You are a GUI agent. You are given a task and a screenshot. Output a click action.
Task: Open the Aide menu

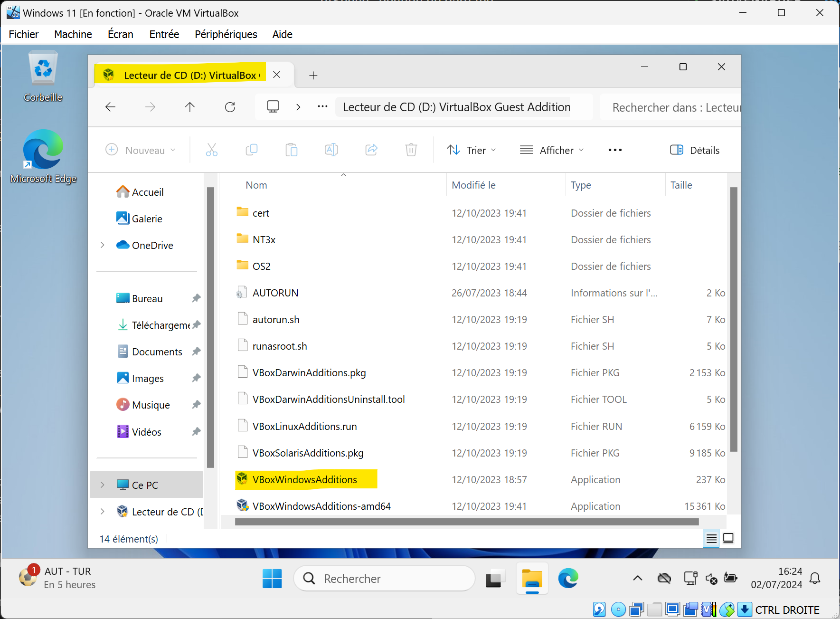[x=283, y=34]
